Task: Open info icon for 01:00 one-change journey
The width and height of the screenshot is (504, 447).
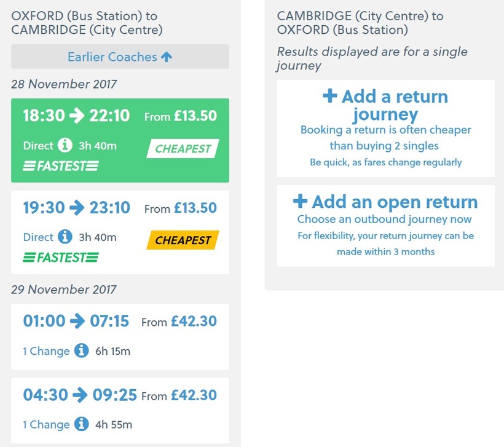Action: (81, 351)
